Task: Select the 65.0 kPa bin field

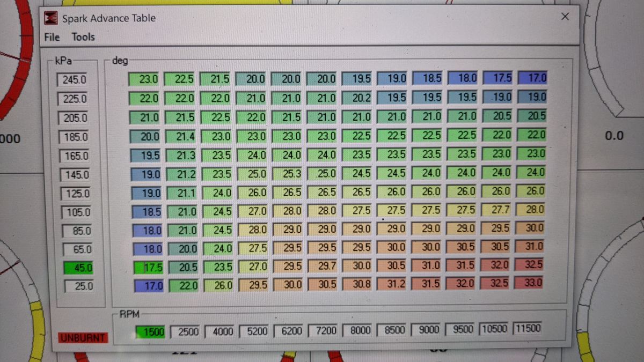Action: tap(78, 249)
